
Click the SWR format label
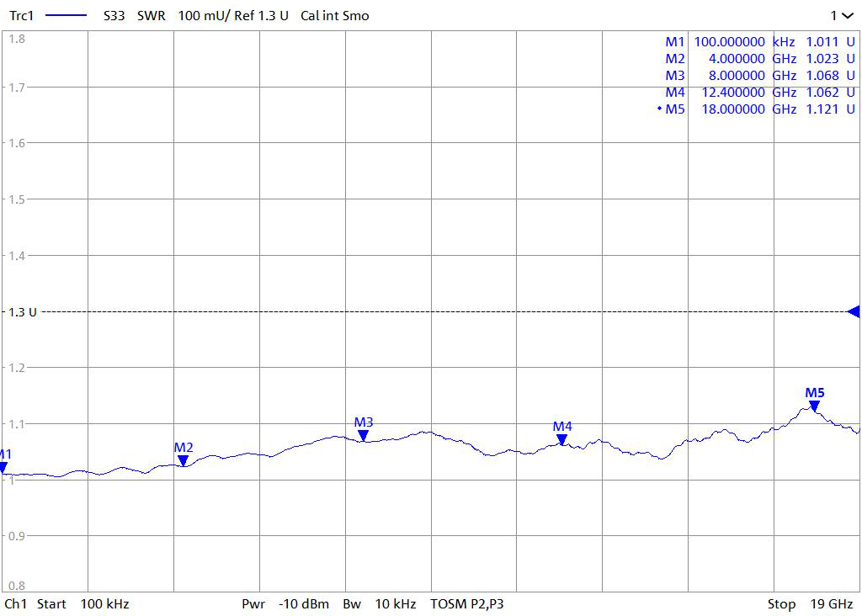tap(152, 16)
